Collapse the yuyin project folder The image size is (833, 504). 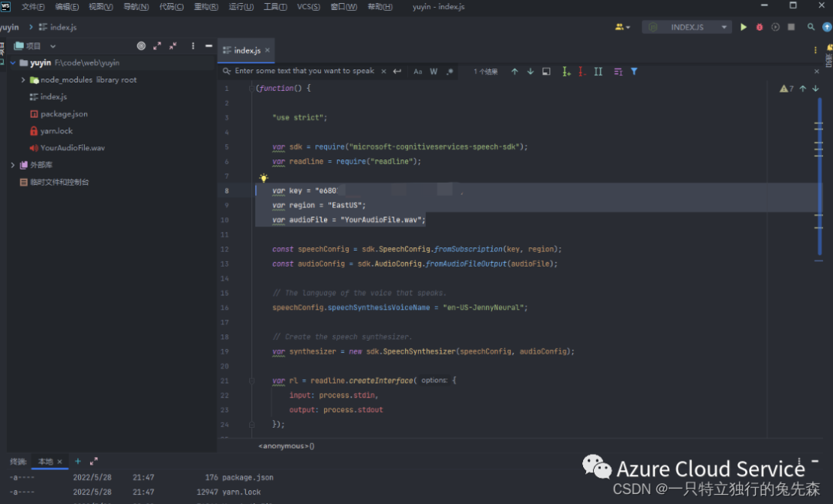click(14, 62)
